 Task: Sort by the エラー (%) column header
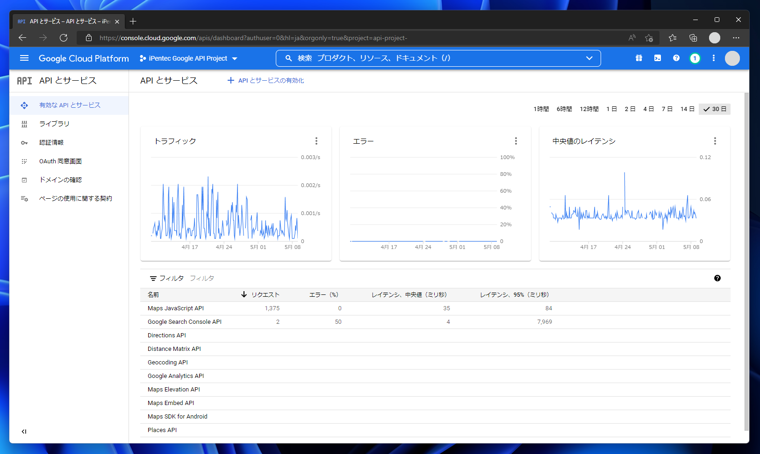point(324,295)
